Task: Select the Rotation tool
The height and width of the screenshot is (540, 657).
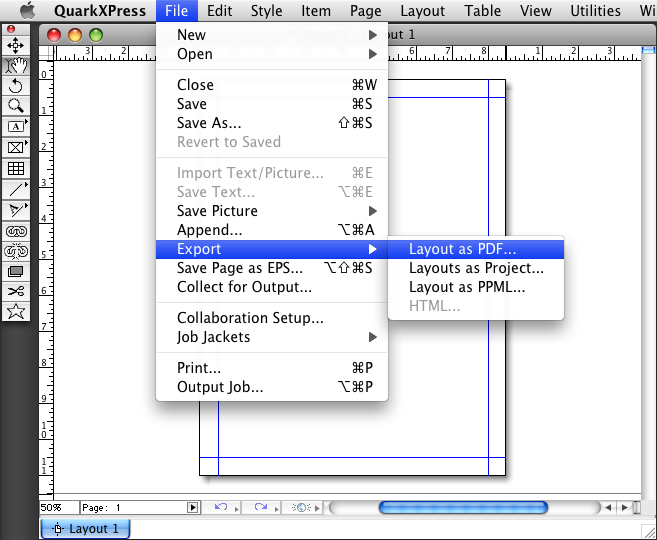Action: pyautogui.click(x=16, y=86)
